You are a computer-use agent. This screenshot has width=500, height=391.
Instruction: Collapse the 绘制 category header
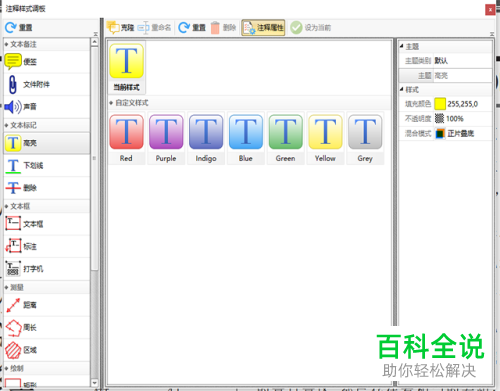(47, 368)
